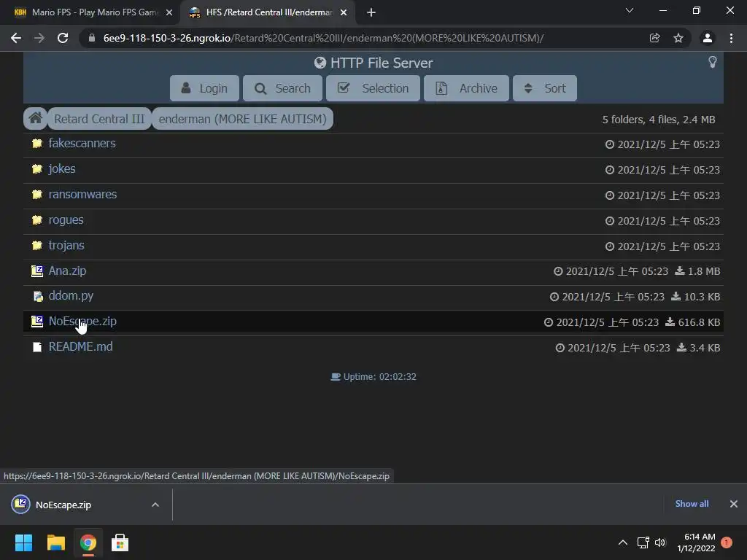The image size is (747, 560).
Task: Click the share page icon in address bar
Action: pyautogui.click(x=654, y=38)
